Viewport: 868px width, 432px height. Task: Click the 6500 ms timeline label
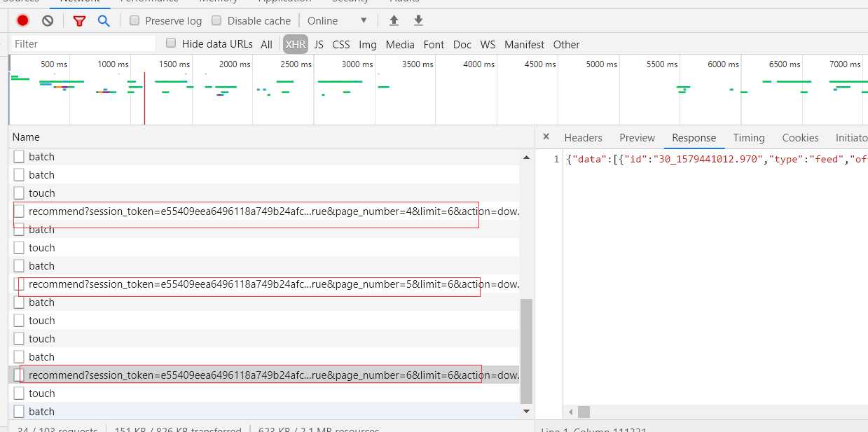785,64
